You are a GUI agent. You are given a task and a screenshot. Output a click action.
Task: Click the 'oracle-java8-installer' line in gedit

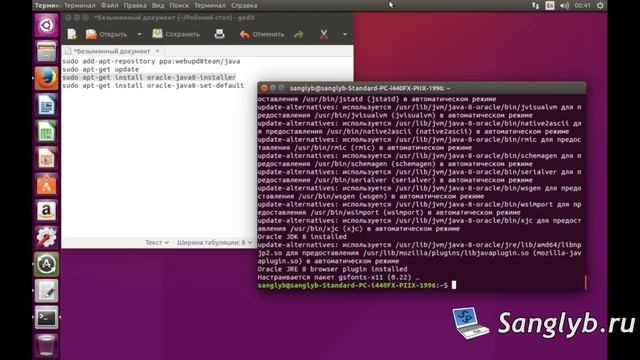(149, 78)
